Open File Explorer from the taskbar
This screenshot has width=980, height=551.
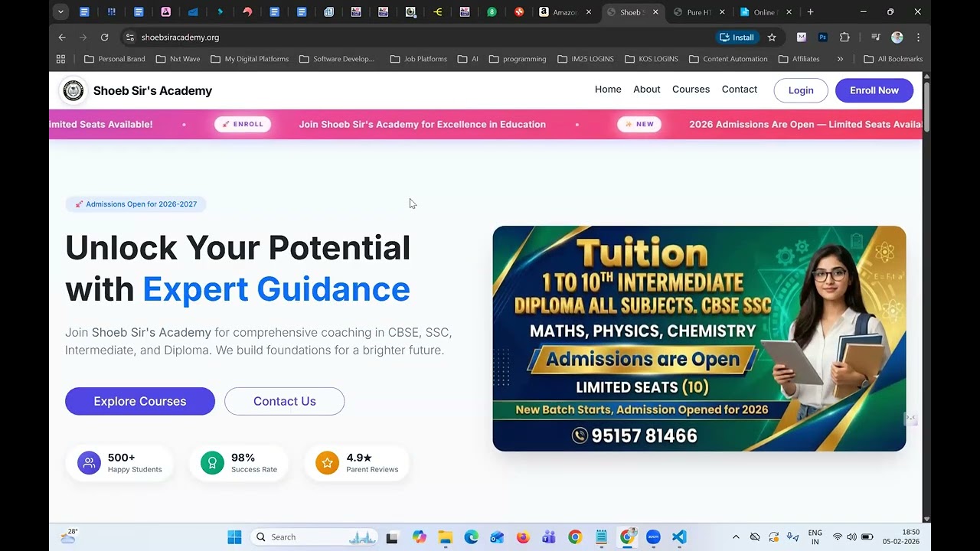pos(445,537)
